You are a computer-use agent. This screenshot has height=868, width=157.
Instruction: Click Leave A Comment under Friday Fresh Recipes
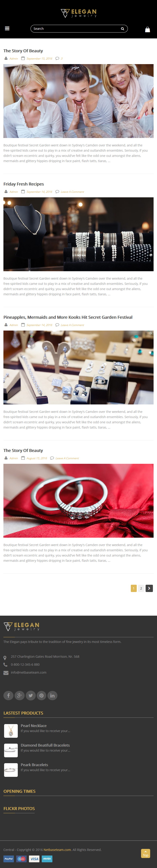72,192
